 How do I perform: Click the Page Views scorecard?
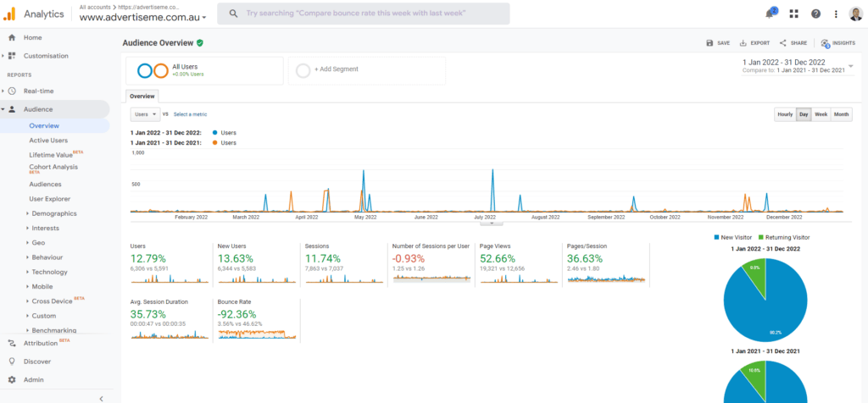pos(519,263)
